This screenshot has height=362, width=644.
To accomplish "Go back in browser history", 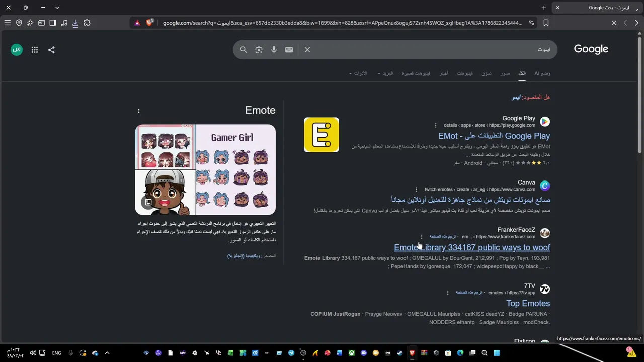I will tap(636, 23).
